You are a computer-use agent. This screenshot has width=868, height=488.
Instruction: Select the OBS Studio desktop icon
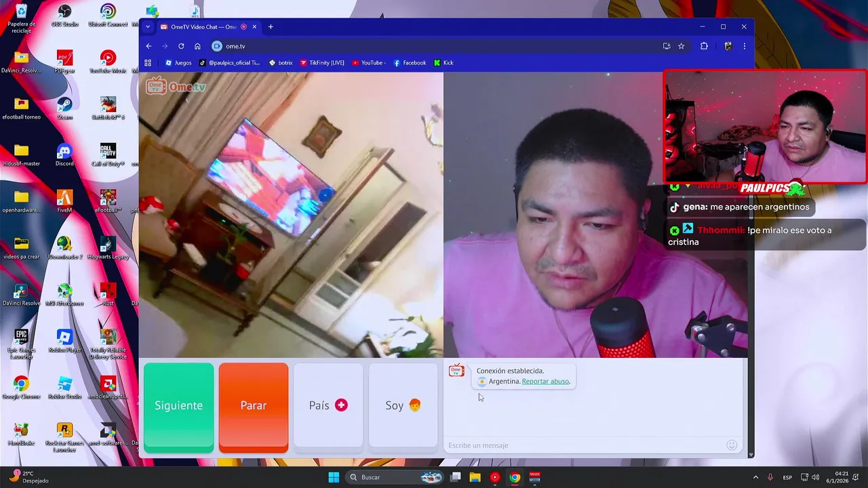pyautogui.click(x=64, y=16)
